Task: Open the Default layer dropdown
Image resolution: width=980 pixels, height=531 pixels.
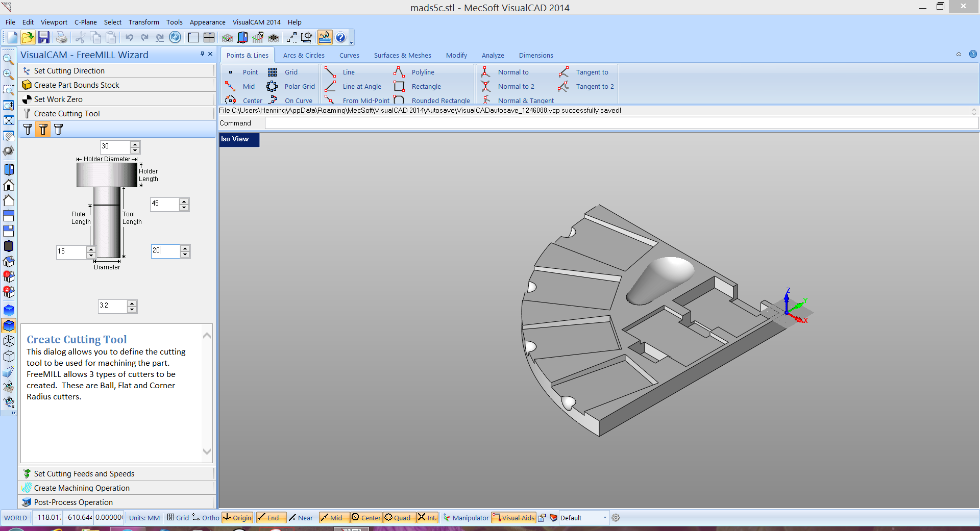Action: (605, 518)
